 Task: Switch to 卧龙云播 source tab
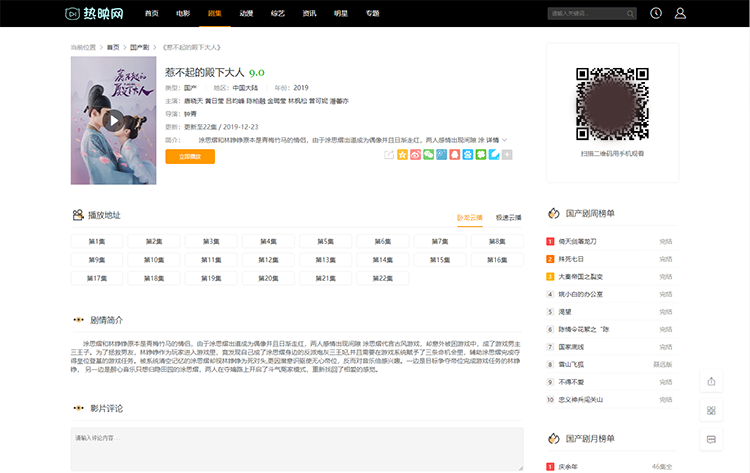[470, 218]
